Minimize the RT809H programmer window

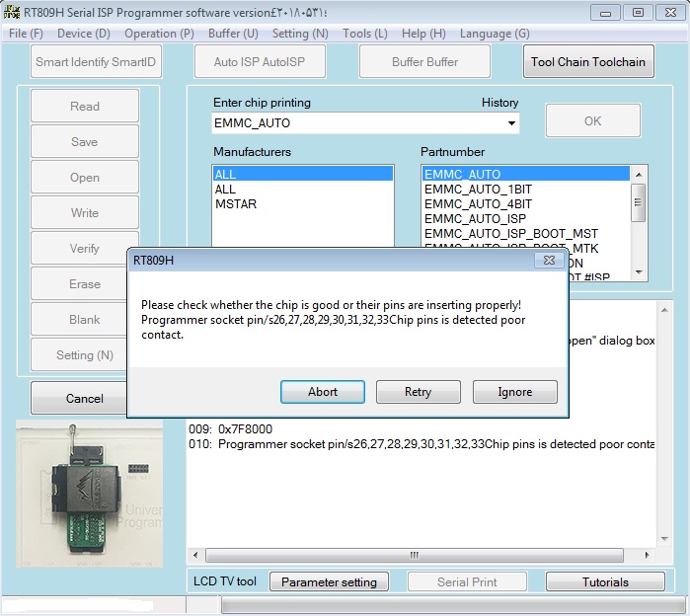tap(605, 13)
